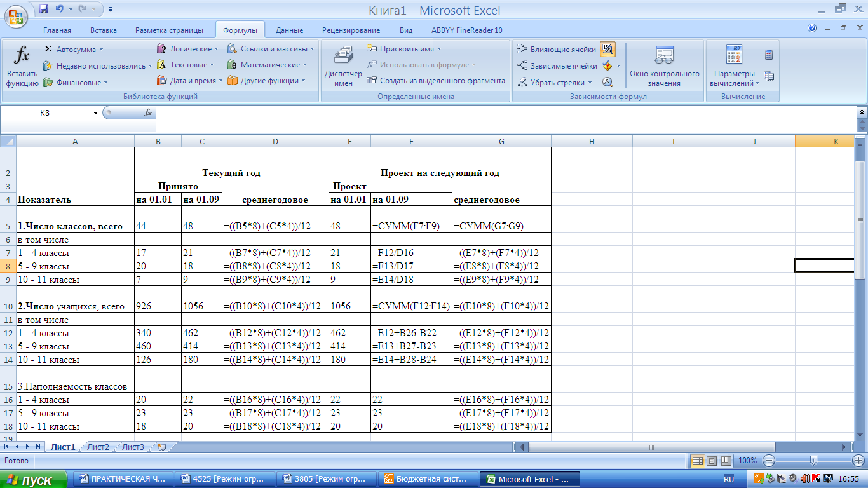Screen dimensions: 868x488
Task: Click the Save icon in Quick Access Toolbar
Action: tap(44, 9)
